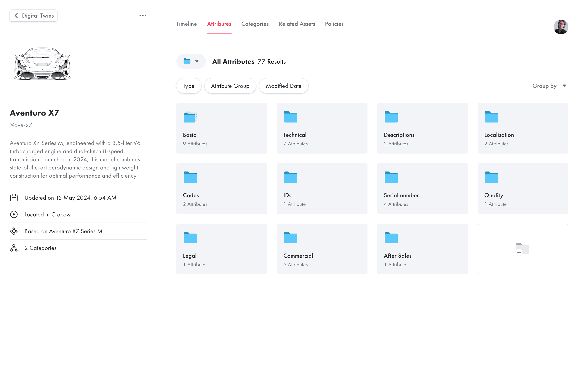Click the Based on template icon
Image resolution: width=588 pixels, height=392 pixels.
(x=14, y=231)
